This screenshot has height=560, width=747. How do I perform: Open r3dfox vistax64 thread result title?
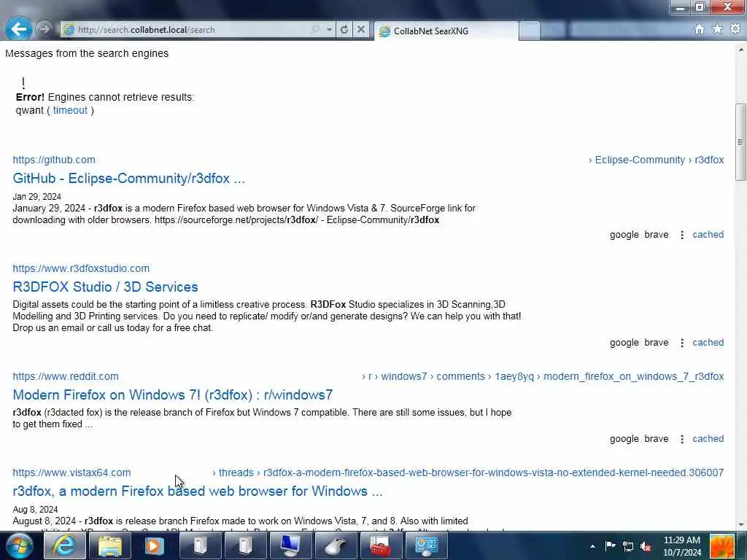point(198,491)
